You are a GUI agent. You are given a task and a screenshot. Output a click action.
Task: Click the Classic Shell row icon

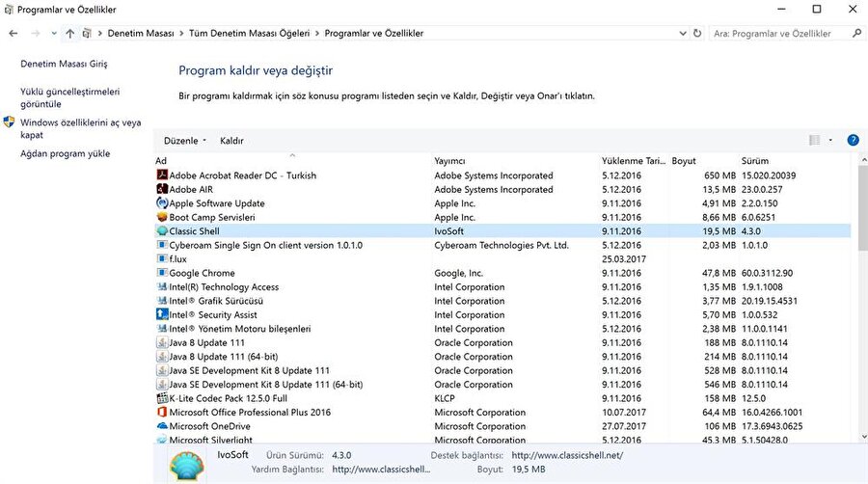(162, 230)
